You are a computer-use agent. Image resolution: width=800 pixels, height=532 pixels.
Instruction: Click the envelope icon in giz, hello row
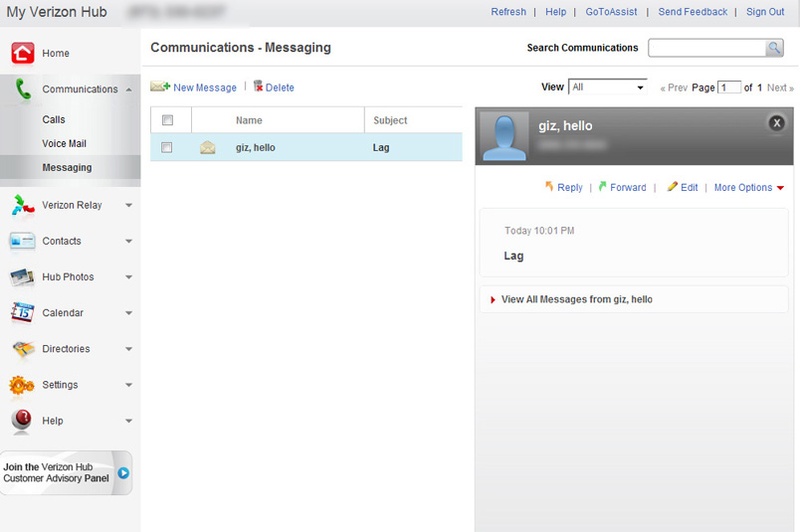[208, 147]
